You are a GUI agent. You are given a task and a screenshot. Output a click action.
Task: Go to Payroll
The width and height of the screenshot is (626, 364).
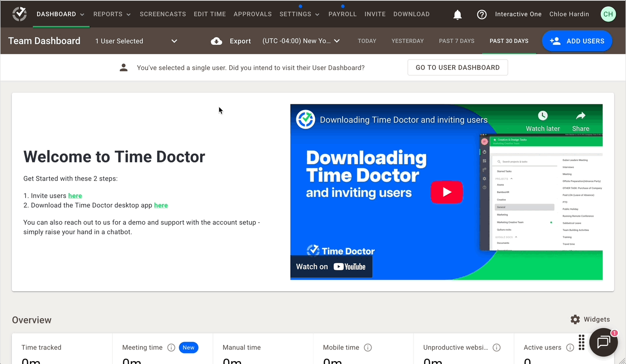pos(343,14)
